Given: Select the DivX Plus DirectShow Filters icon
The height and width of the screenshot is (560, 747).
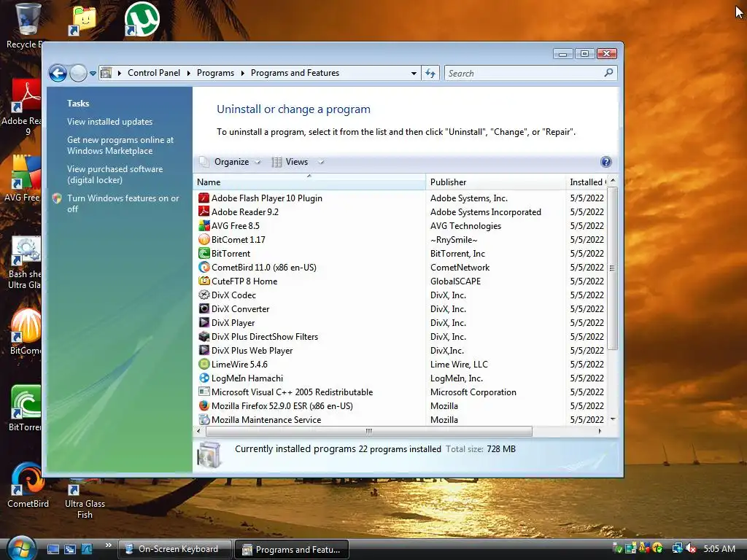Looking at the screenshot, I should [x=204, y=336].
